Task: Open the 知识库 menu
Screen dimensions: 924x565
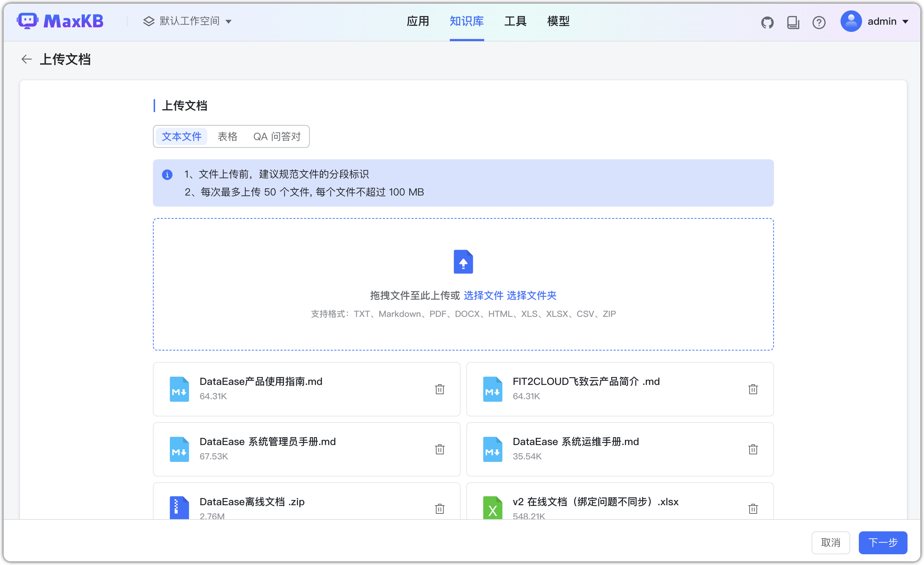Action: [x=467, y=21]
